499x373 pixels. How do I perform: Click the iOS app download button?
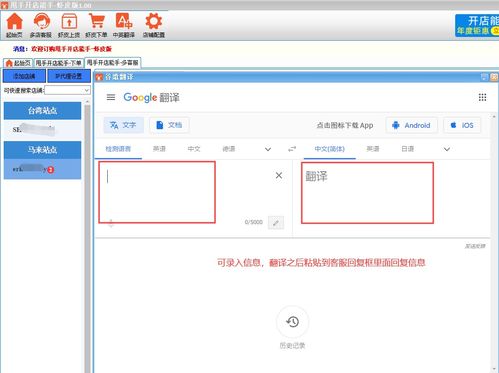point(462,125)
